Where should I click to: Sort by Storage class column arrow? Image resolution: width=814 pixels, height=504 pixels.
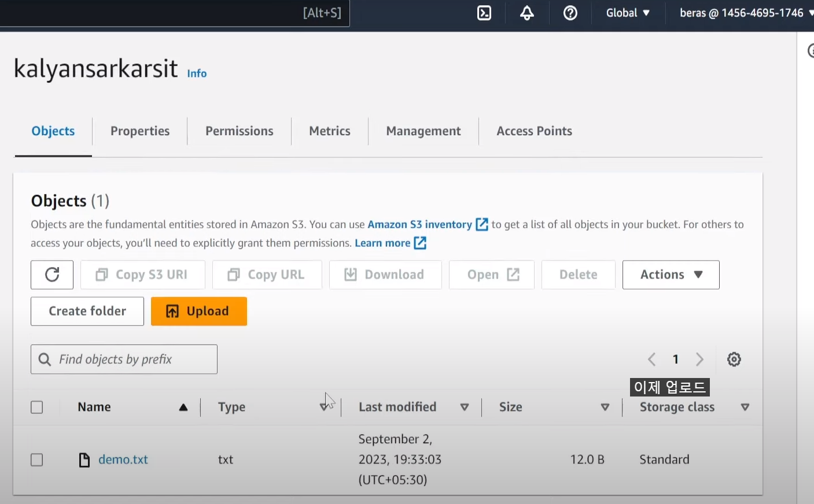[745, 407]
